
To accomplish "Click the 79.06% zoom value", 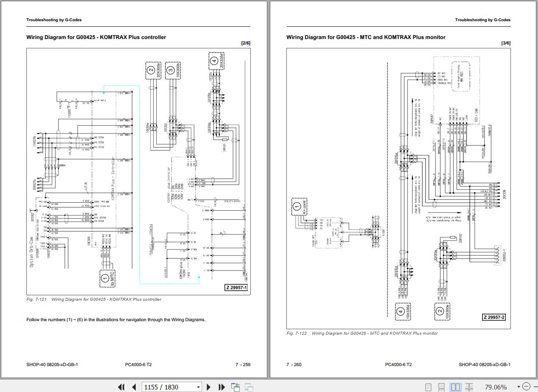I will pyautogui.click(x=496, y=387).
